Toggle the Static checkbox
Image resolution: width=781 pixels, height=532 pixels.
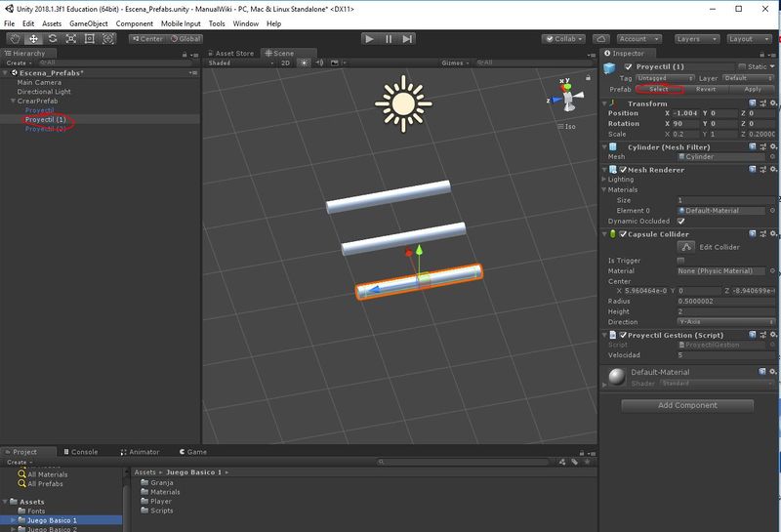coord(742,66)
